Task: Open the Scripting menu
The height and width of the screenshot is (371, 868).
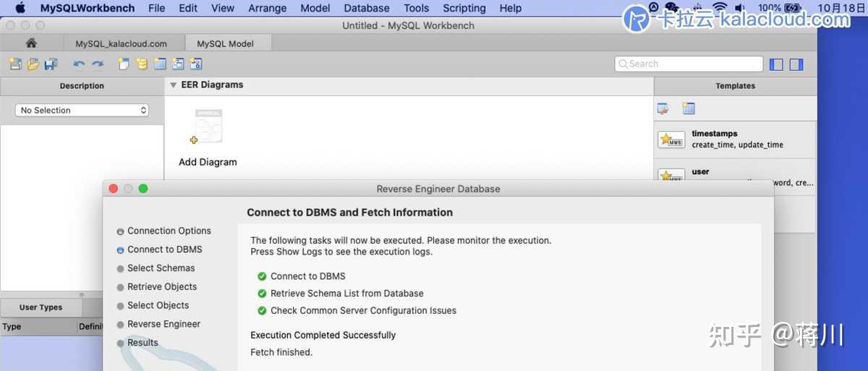Action: coord(464,8)
